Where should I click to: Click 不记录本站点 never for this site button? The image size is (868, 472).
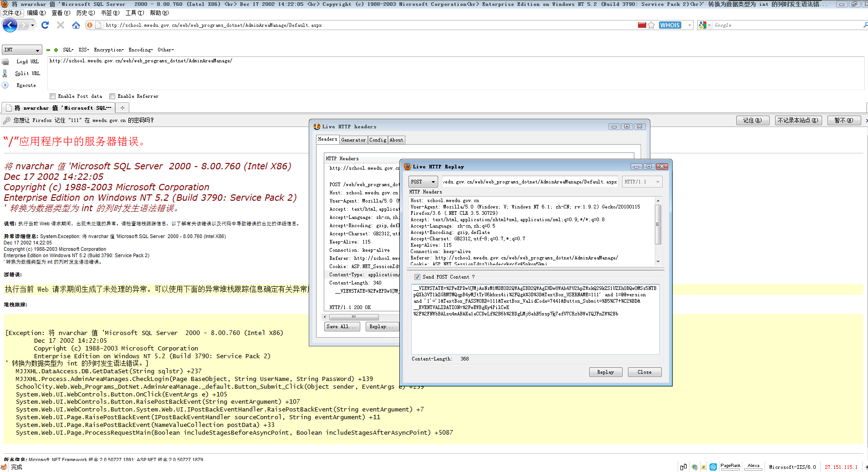[x=798, y=120]
